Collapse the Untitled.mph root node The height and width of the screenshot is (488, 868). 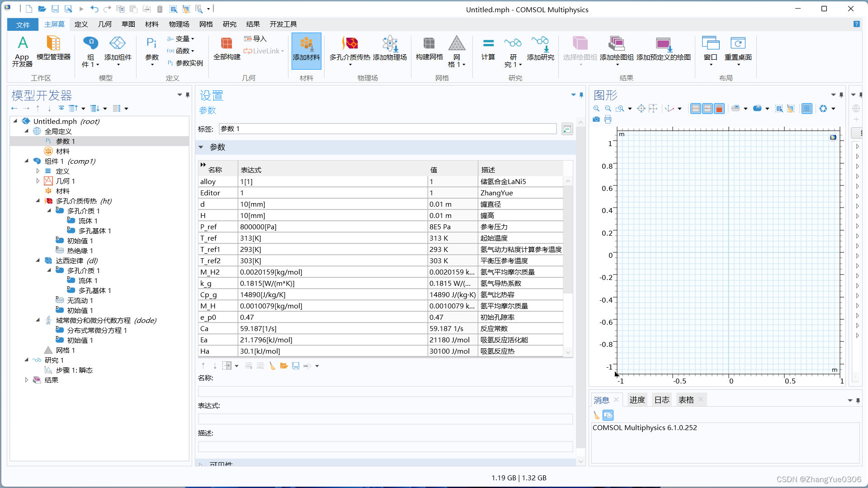[x=15, y=121]
